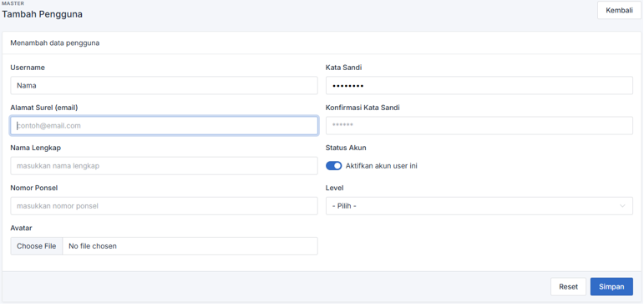Open the Level '- Pilih -' dropdown
The height and width of the screenshot is (307, 644).
(x=479, y=205)
